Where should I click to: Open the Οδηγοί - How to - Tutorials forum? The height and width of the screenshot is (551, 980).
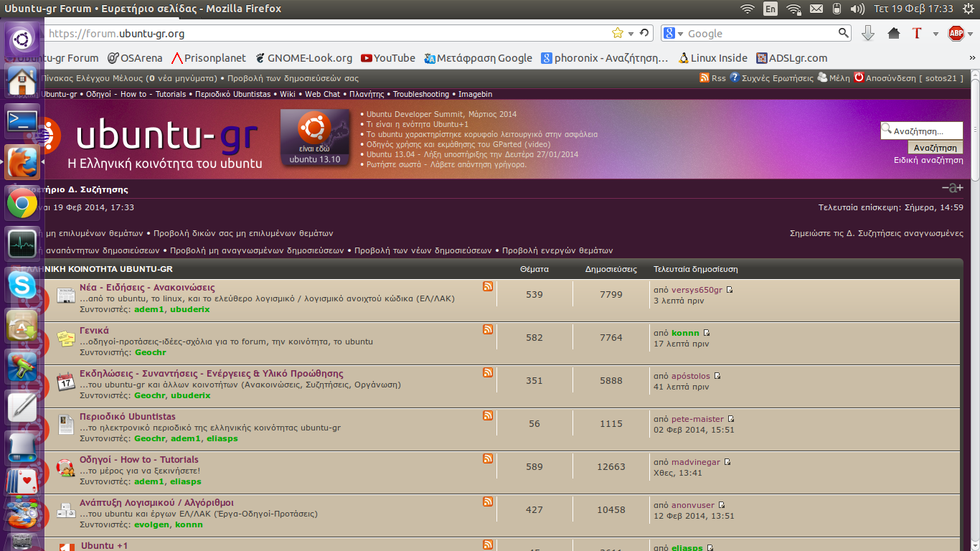[138, 459]
